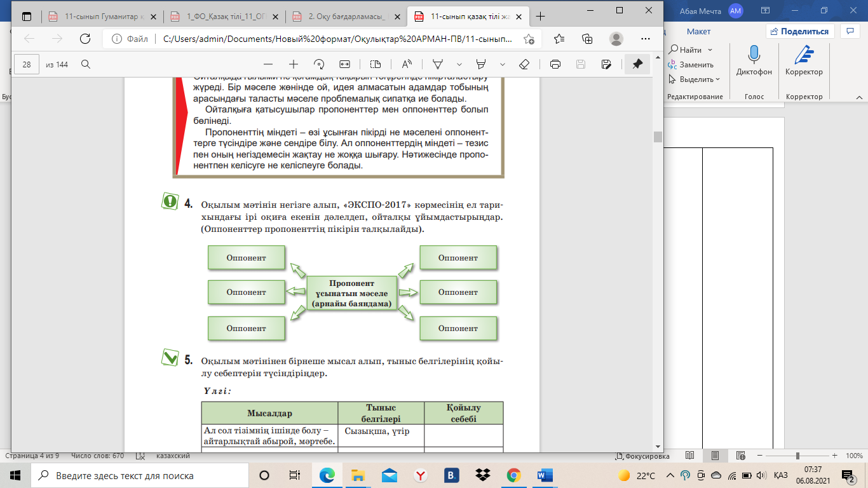Open new Edge tab
The width and height of the screenshot is (868, 488).
pyautogui.click(x=541, y=17)
